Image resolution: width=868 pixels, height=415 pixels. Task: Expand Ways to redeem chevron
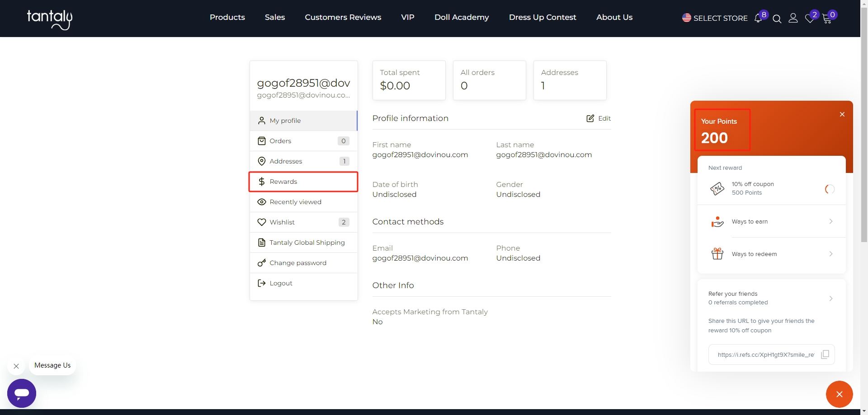831,254
